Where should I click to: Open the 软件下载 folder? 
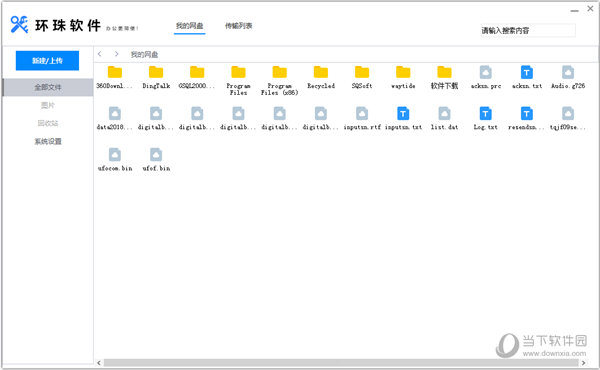coord(444,72)
